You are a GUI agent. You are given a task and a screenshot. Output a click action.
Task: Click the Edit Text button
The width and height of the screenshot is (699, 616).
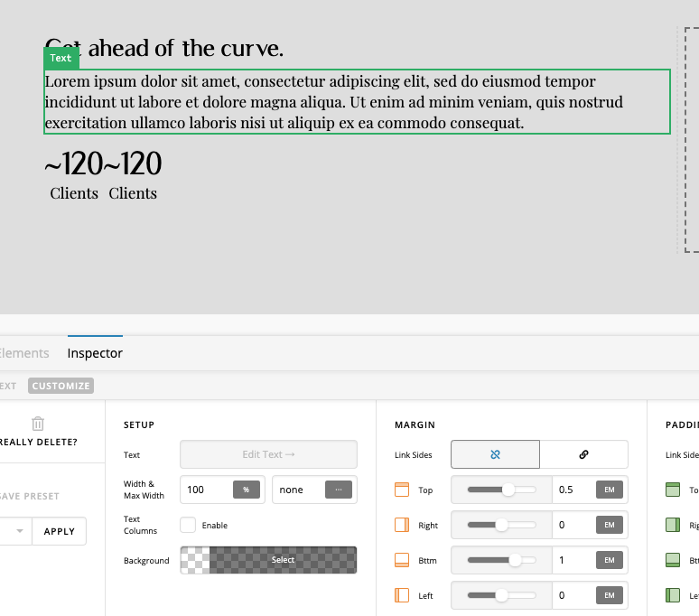point(268,454)
